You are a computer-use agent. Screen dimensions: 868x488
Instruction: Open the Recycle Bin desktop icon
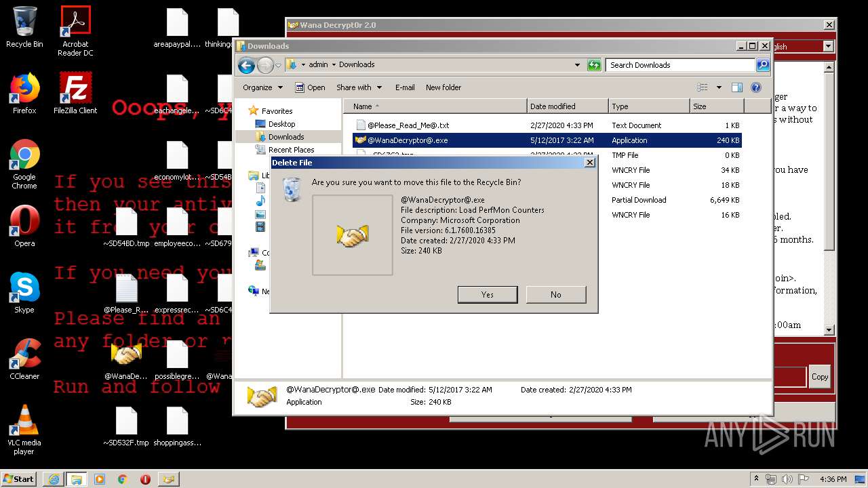point(24,27)
